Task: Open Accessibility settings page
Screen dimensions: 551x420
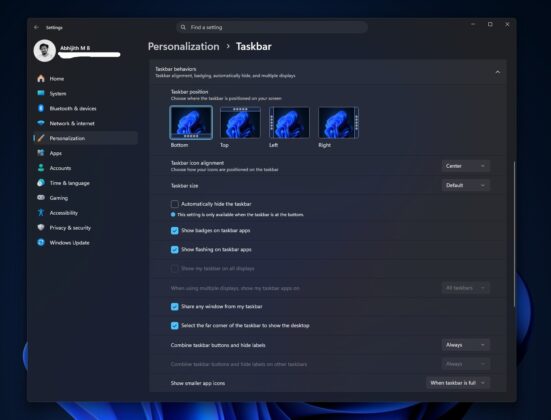Action: pyautogui.click(x=85, y=212)
